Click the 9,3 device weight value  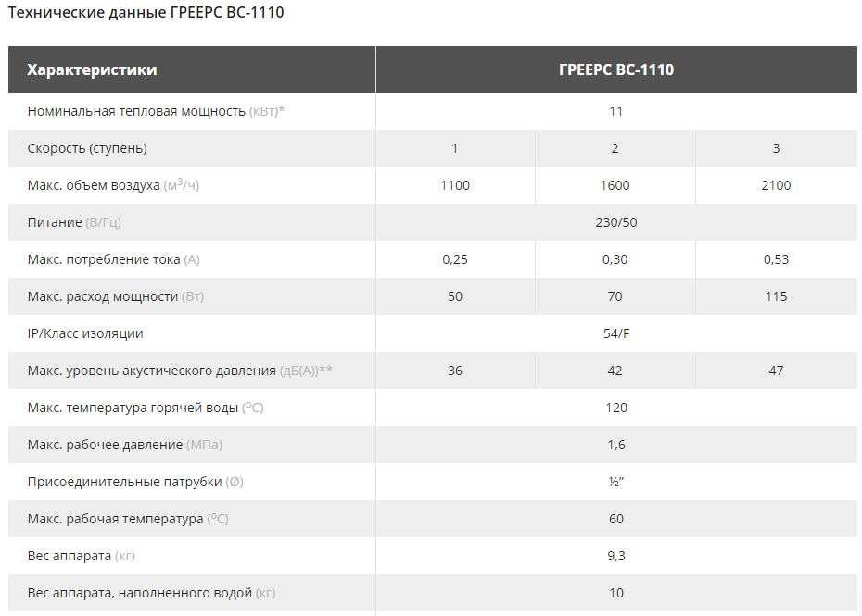tap(616, 556)
